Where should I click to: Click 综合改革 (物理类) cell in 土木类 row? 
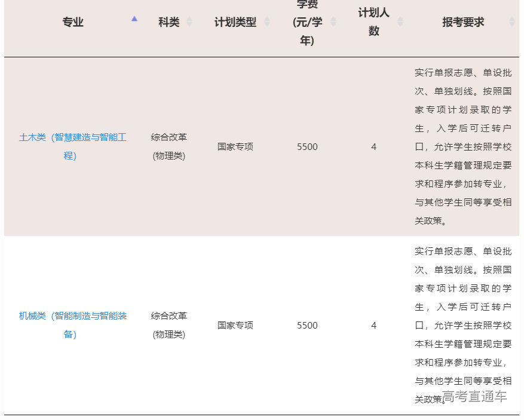point(168,146)
